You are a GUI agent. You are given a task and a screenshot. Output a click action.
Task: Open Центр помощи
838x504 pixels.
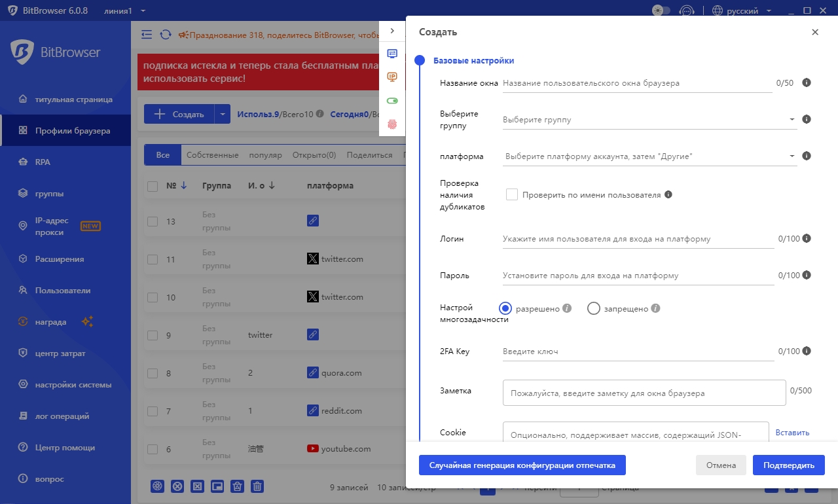point(65,448)
